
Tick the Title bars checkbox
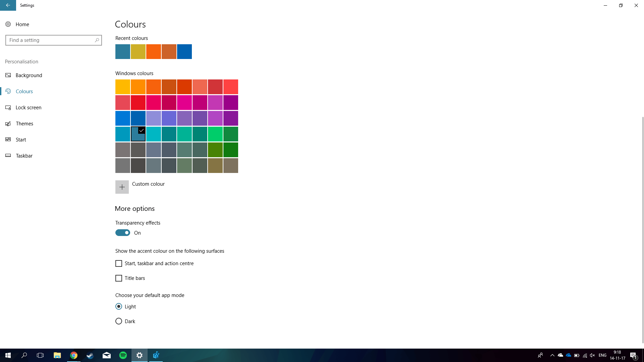click(119, 278)
